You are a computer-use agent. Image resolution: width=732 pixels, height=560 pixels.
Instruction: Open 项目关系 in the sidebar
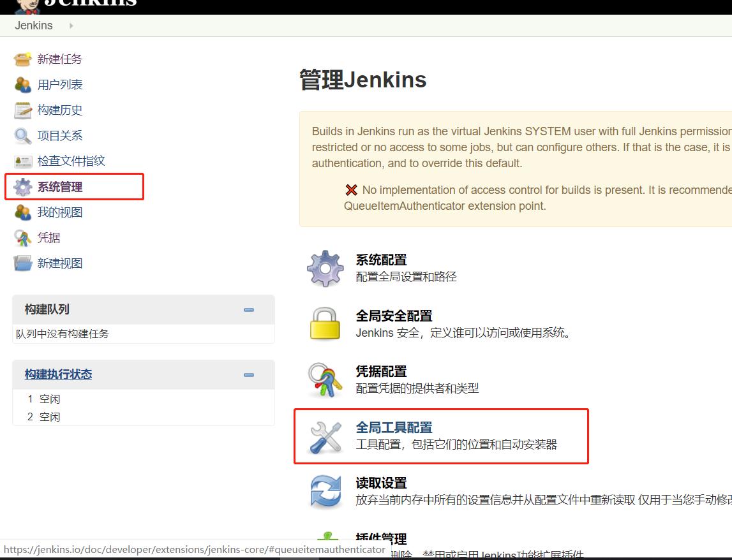[x=60, y=136]
